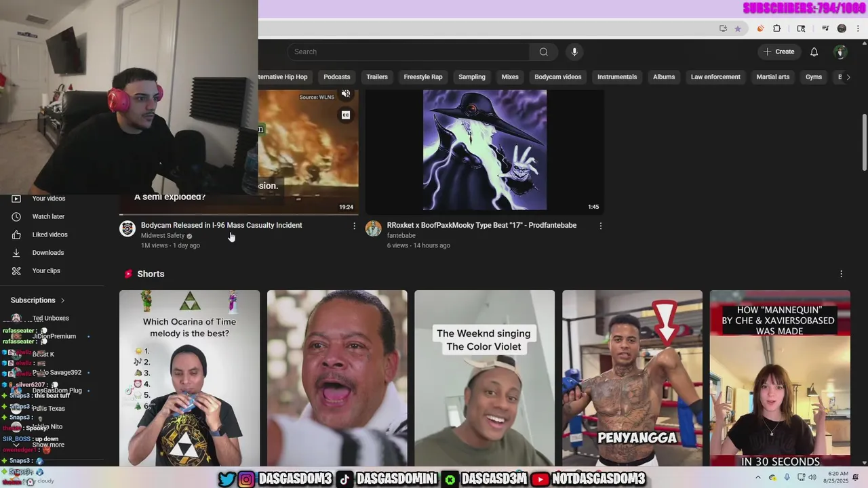Open the Shorts section three-dot menu
Screen dimensions: 868x488
(x=841, y=274)
